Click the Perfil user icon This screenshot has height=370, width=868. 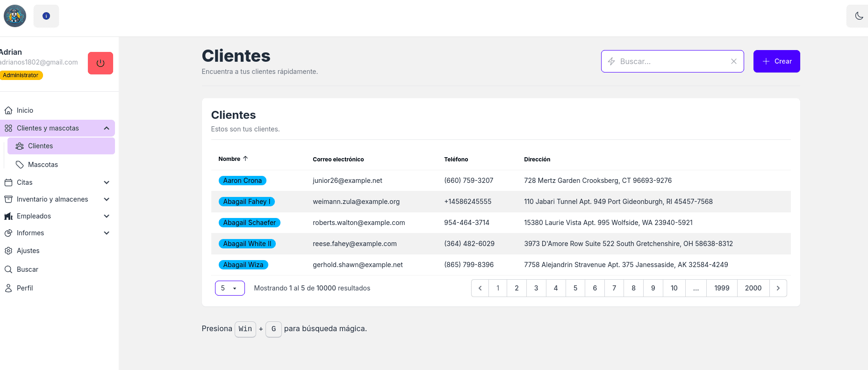click(8, 288)
